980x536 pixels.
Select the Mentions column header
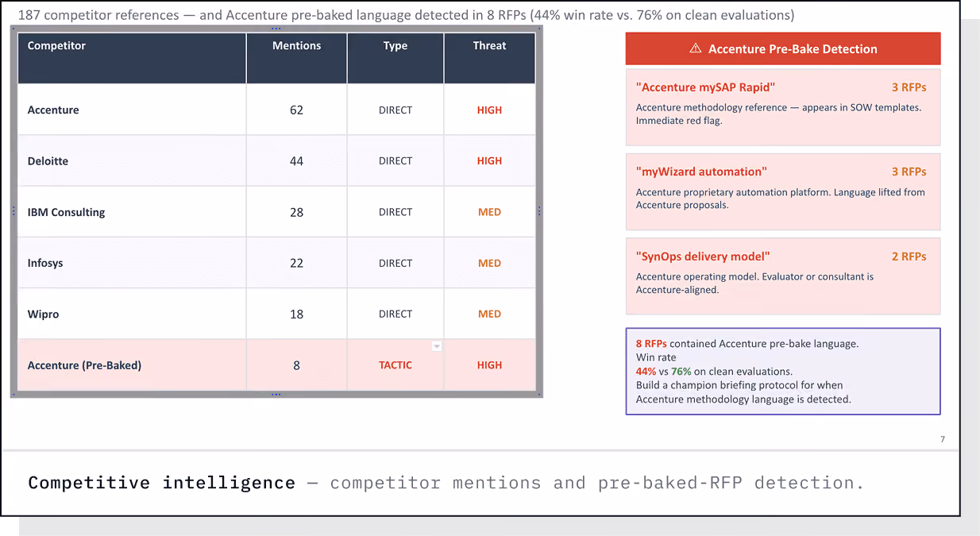tap(296, 58)
